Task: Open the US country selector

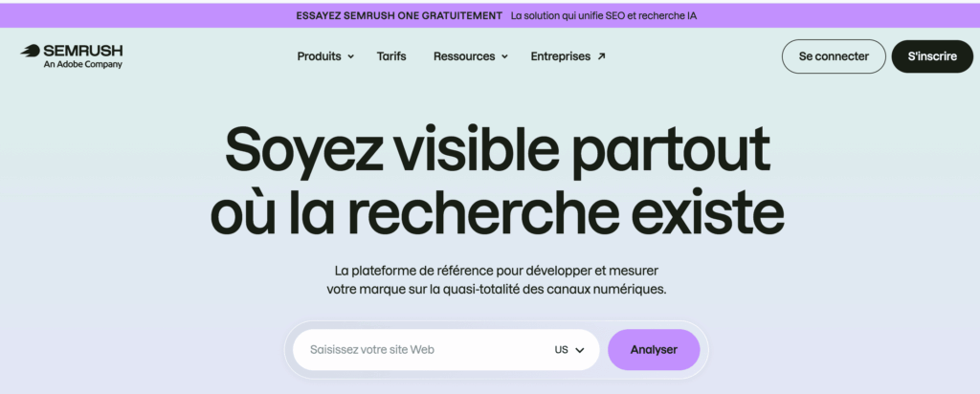Action: tap(569, 350)
